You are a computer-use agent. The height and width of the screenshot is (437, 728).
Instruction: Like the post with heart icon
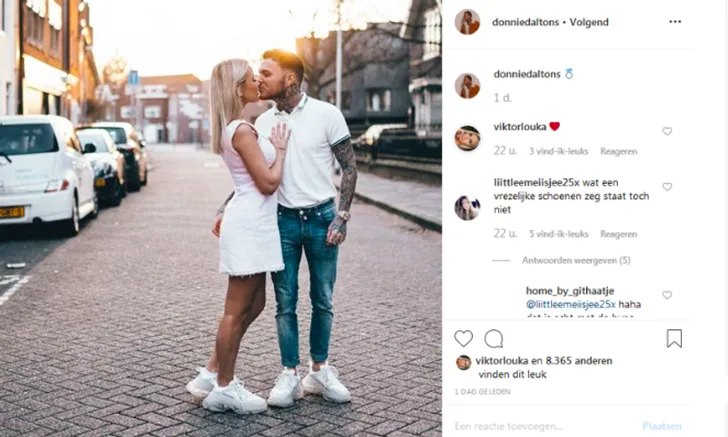coord(463,339)
